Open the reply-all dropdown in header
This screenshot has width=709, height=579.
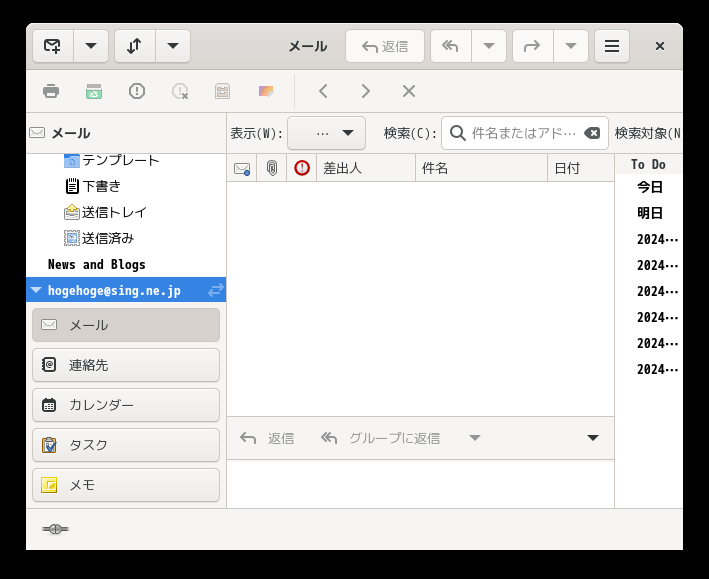tap(489, 46)
